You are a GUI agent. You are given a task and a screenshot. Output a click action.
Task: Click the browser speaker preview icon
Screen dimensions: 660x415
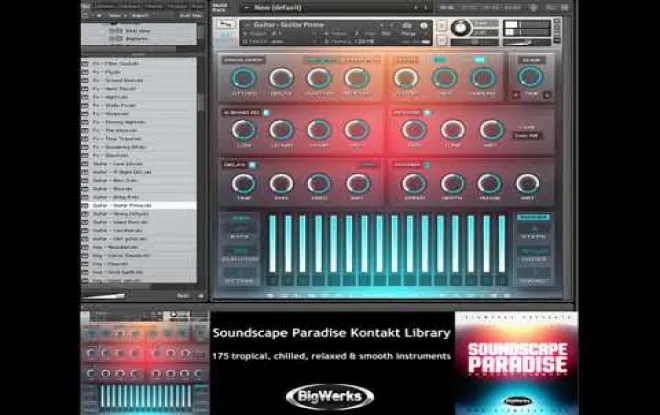pos(201,296)
